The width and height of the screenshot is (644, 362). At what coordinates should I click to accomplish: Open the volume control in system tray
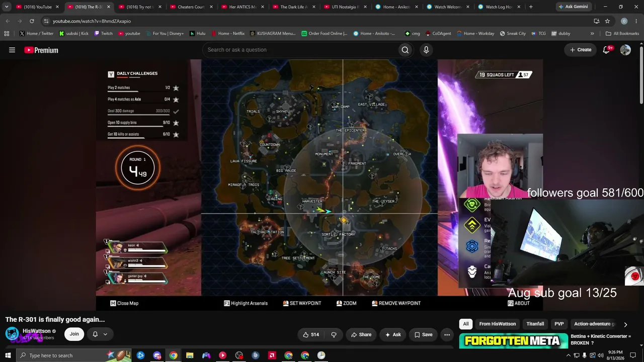(601, 355)
